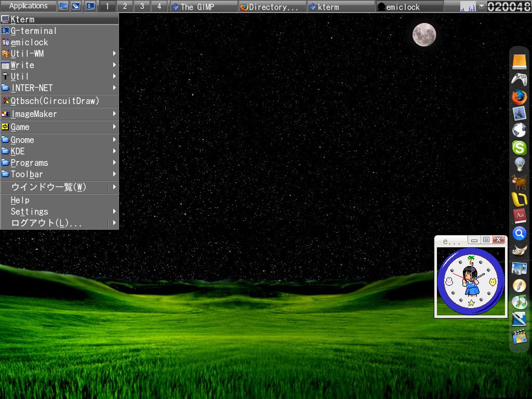This screenshot has width=532, height=399.
Task: Click the magnifying glass search icon
Action: point(520,234)
